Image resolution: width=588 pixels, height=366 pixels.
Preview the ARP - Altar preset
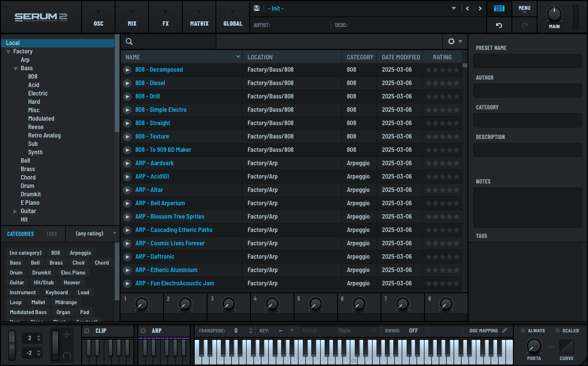coord(127,190)
